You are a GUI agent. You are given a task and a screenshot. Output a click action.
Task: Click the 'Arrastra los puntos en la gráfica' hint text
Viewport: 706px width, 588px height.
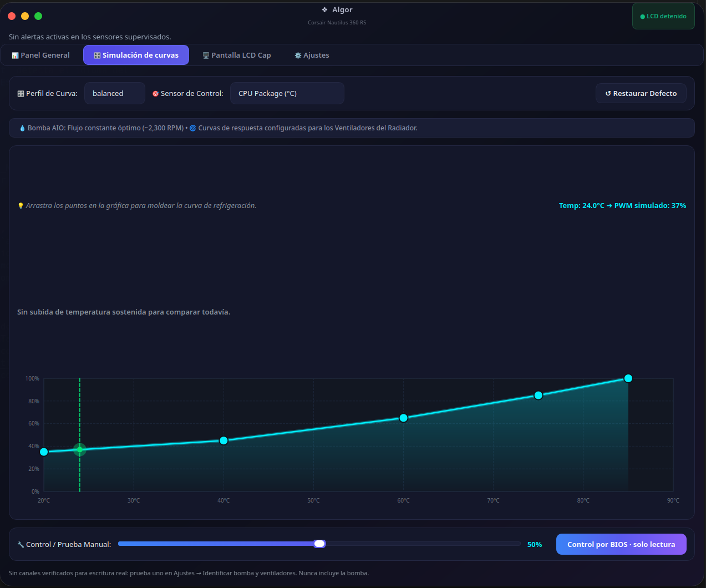coord(141,205)
